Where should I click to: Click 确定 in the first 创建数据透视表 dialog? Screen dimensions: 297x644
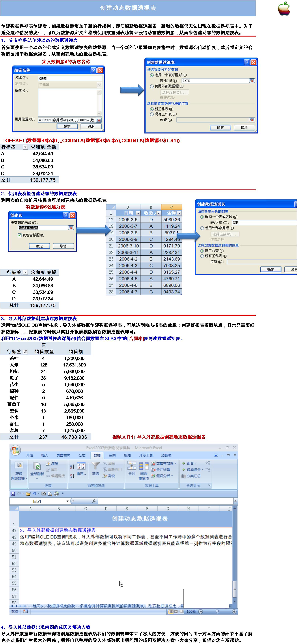coord(220,128)
